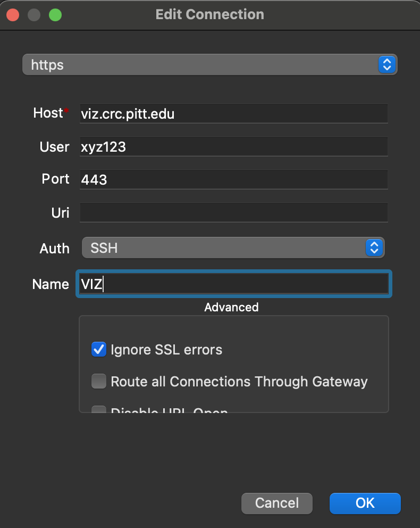Enable Route all Connections Through Gateway
The width and height of the screenshot is (420, 528).
(x=99, y=381)
